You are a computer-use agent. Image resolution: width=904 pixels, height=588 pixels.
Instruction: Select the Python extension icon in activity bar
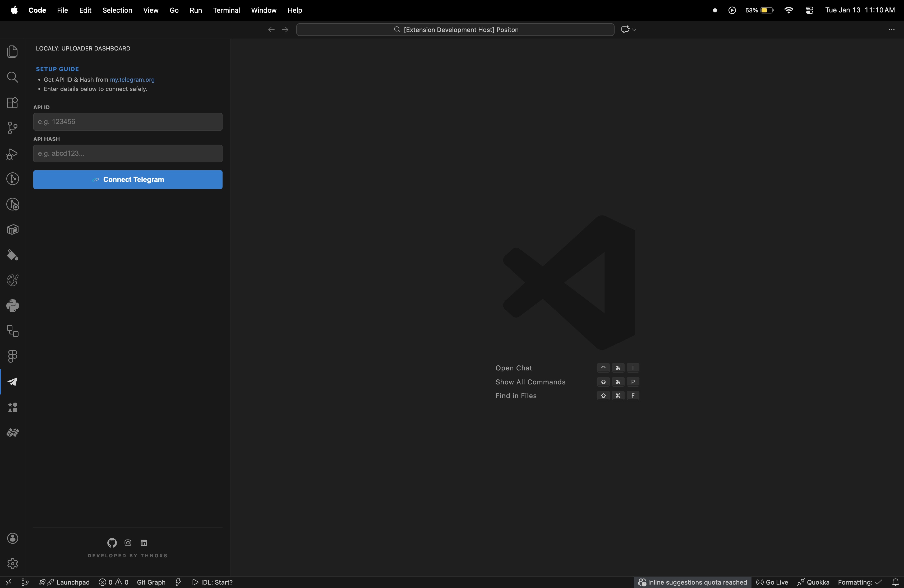12,306
